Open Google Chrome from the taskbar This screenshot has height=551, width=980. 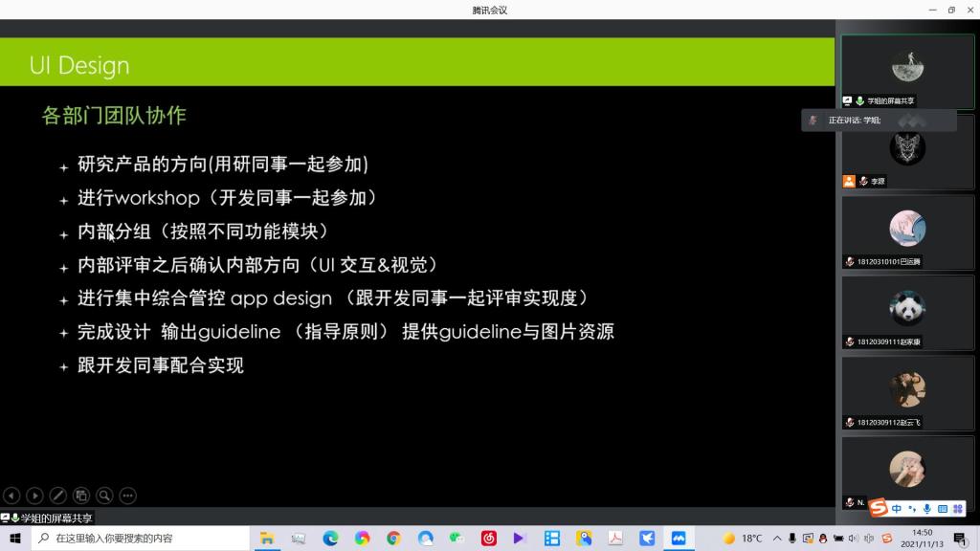[393, 539]
